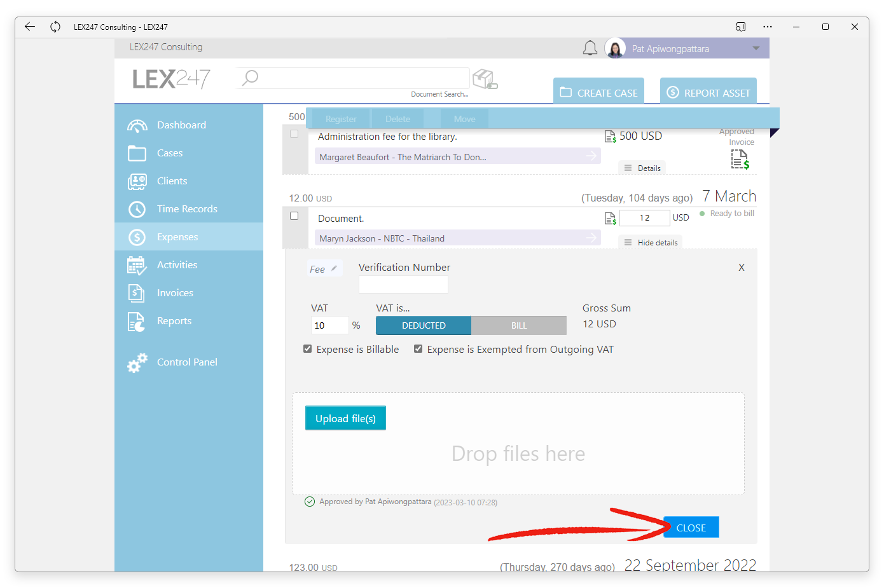Click the Administration fee for the library text
This screenshot has width=884, height=588.
click(x=387, y=137)
